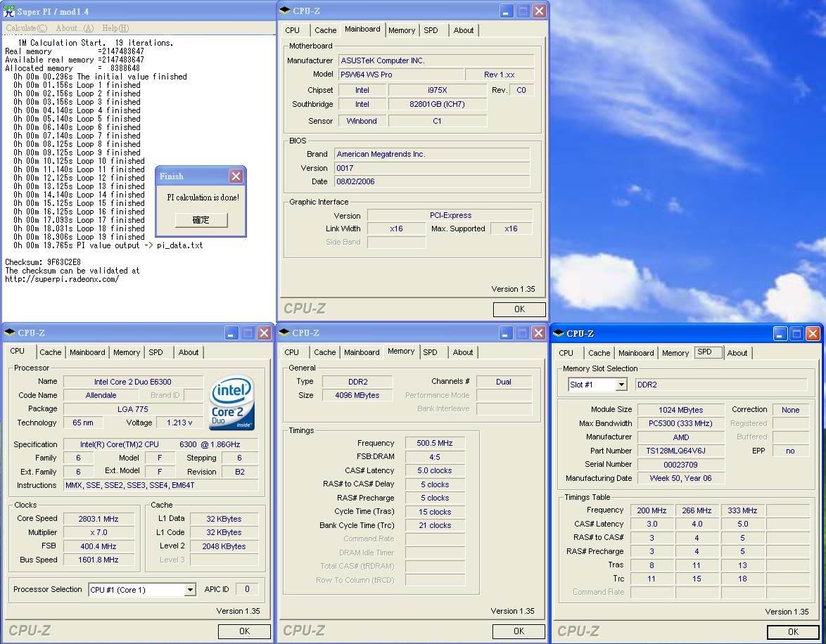Click the memory Frequency 500.5 MHz value

pos(435,444)
